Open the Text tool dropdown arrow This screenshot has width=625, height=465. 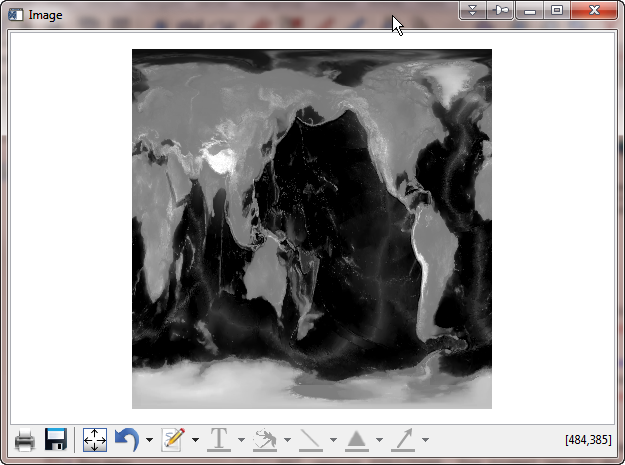point(241,440)
